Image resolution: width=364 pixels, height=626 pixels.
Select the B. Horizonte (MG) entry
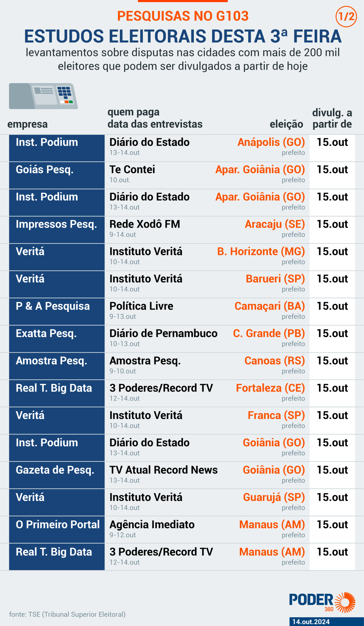pyautogui.click(x=261, y=252)
